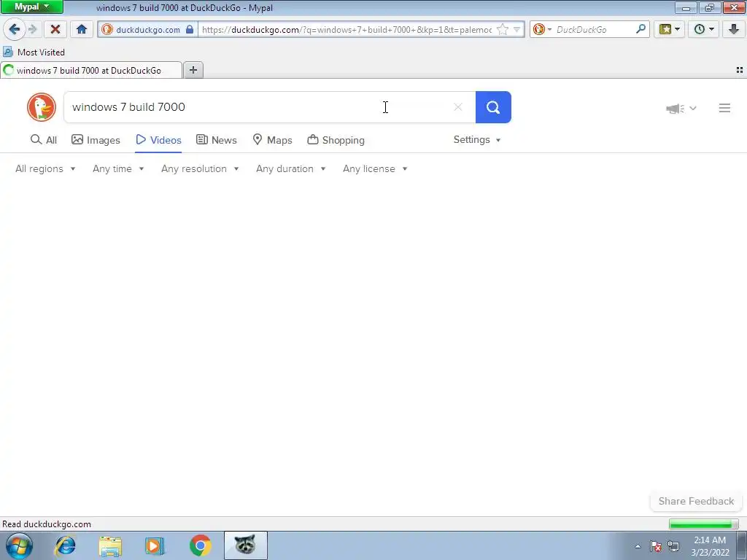747x560 pixels.
Task: Open the search engine selector dropdown
Action: pyautogui.click(x=542, y=29)
